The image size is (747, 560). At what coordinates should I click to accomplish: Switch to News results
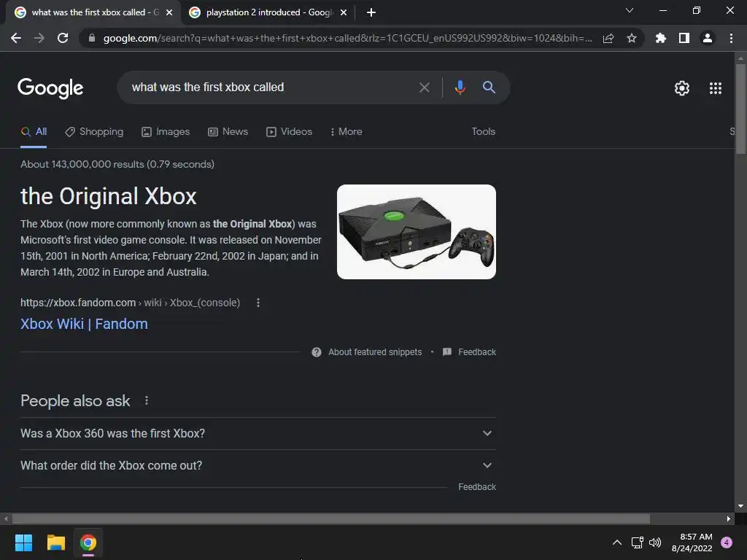pyautogui.click(x=228, y=132)
